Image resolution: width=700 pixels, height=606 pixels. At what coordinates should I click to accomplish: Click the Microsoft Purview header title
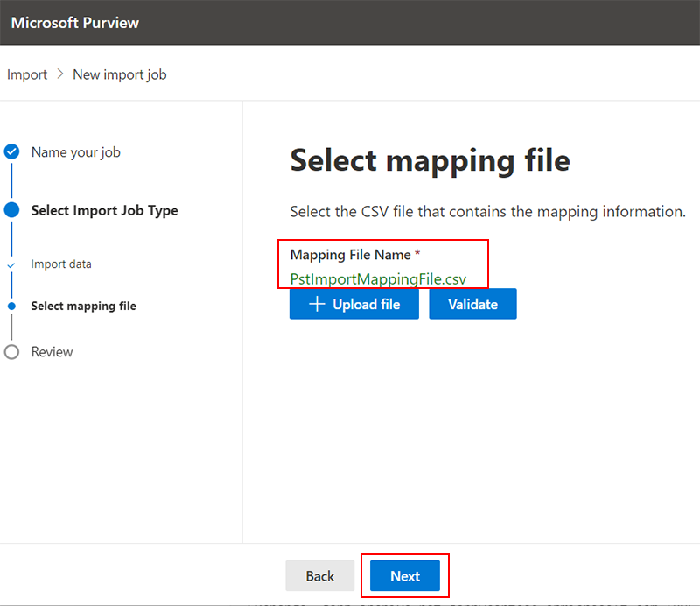tap(75, 23)
